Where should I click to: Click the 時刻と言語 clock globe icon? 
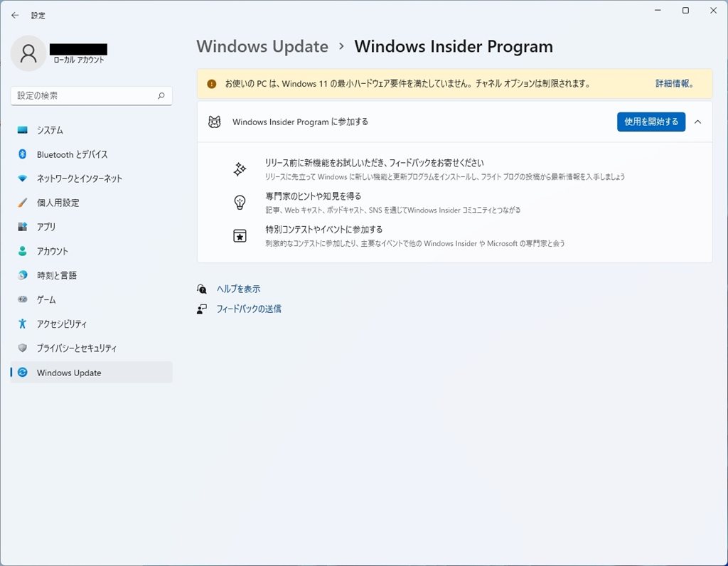[22, 275]
